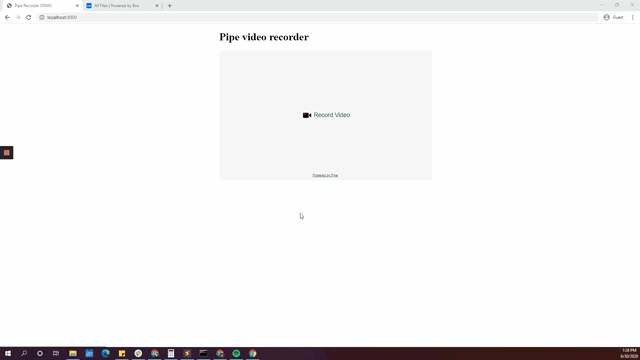Click the video camera icon in recorder

tap(307, 115)
